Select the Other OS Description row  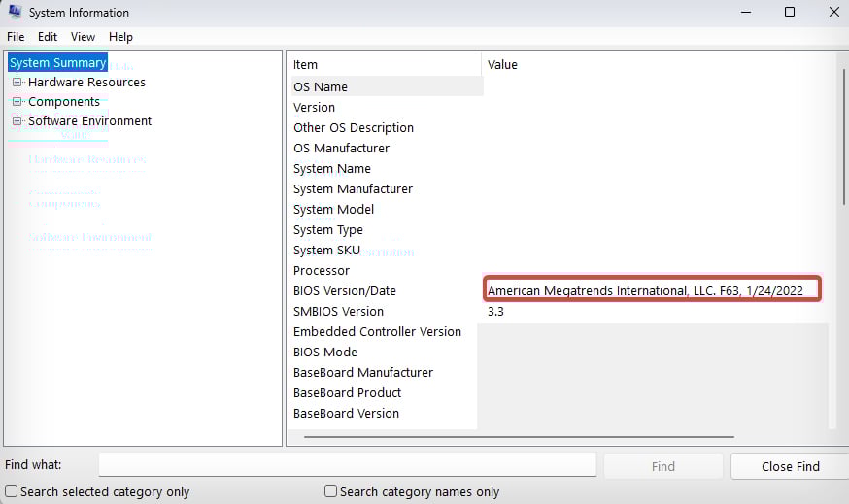tap(353, 128)
